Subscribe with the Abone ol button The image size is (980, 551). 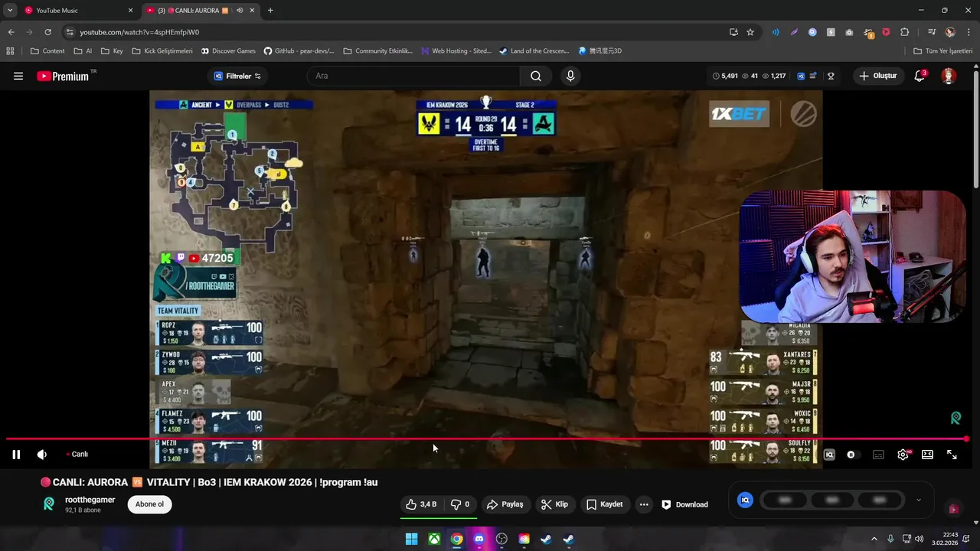(x=149, y=504)
